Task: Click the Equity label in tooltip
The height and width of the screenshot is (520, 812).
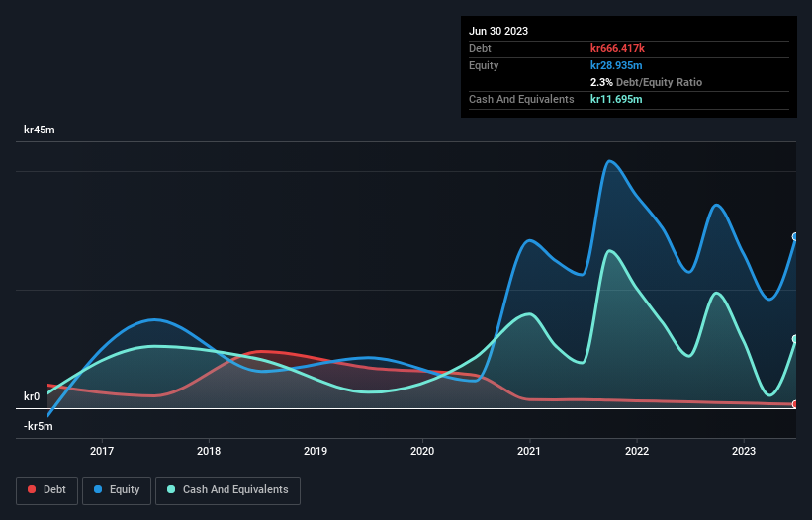Action: pos(484,65)
